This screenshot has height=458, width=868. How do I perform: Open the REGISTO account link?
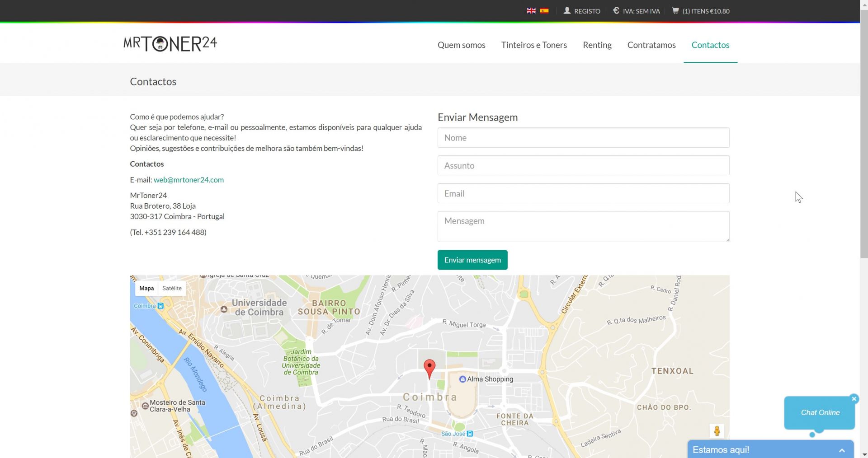coord(582,11)
